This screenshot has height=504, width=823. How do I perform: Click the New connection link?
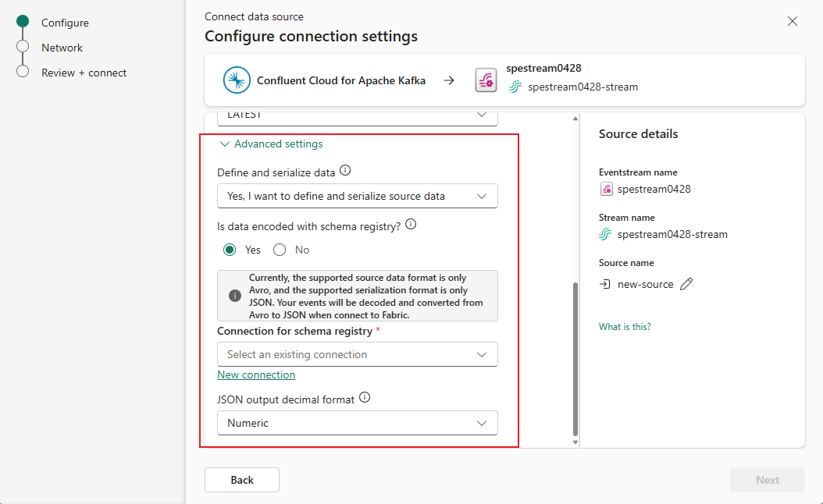[x=256, y=374]
